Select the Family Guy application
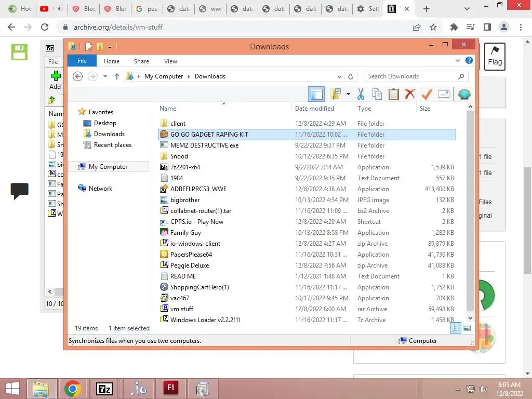The width and height of the screenshot is (532, 399). 307,232
